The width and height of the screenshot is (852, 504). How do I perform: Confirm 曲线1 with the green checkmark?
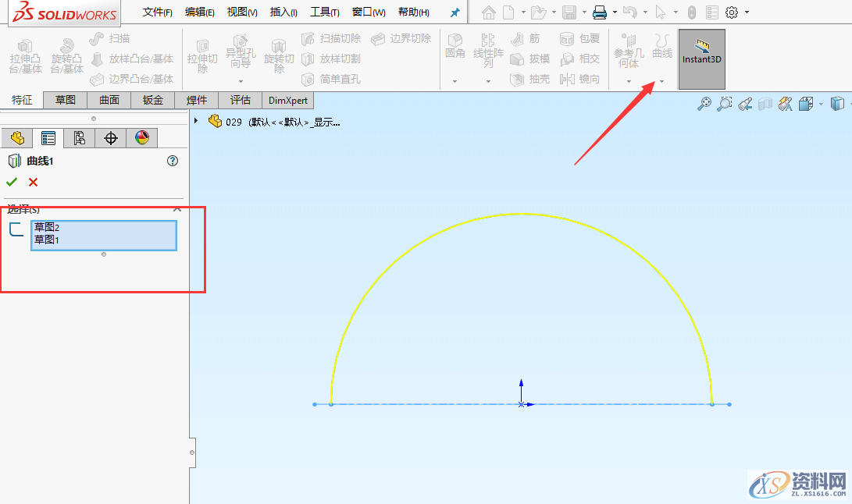tap(13, 182)
